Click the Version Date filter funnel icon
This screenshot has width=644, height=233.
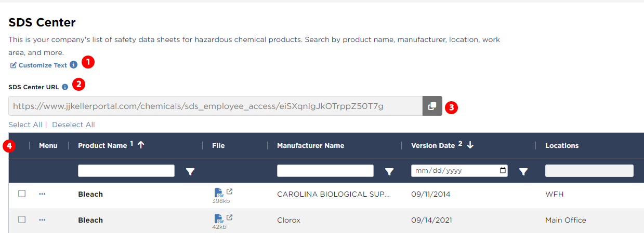coord(523,171)
